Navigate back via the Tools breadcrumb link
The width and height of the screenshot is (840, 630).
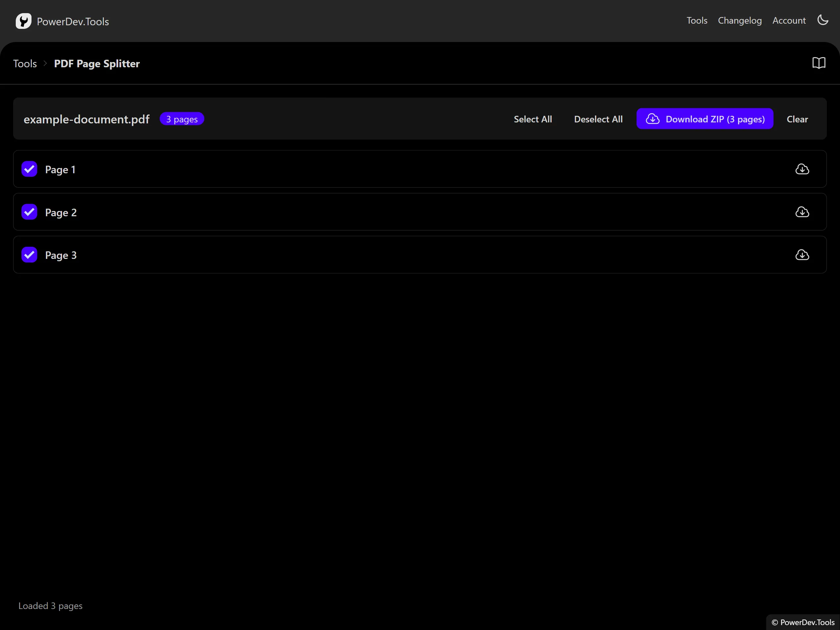pyautogui.click(x=25, y=63)
